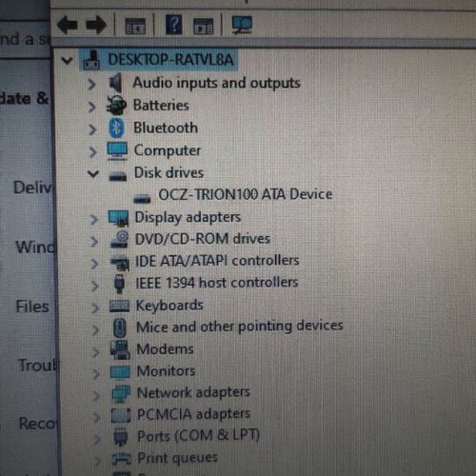
Task: Select the Bluetooth label
Action: click(x=166, y=128)
